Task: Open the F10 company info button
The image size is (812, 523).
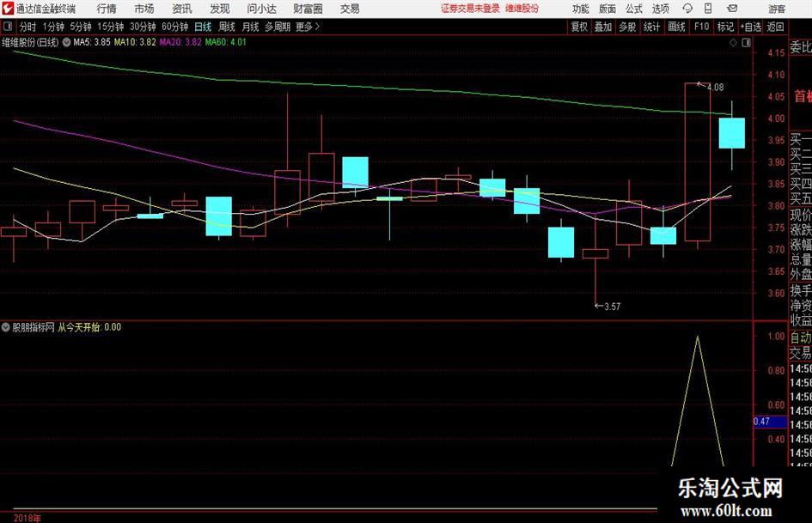Action: 701,27
